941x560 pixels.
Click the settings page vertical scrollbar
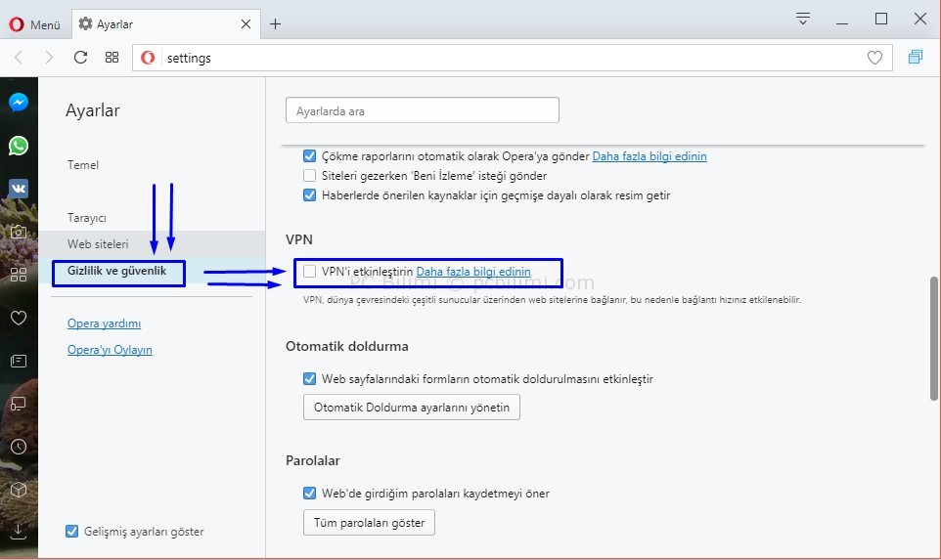tap(934, 338)
